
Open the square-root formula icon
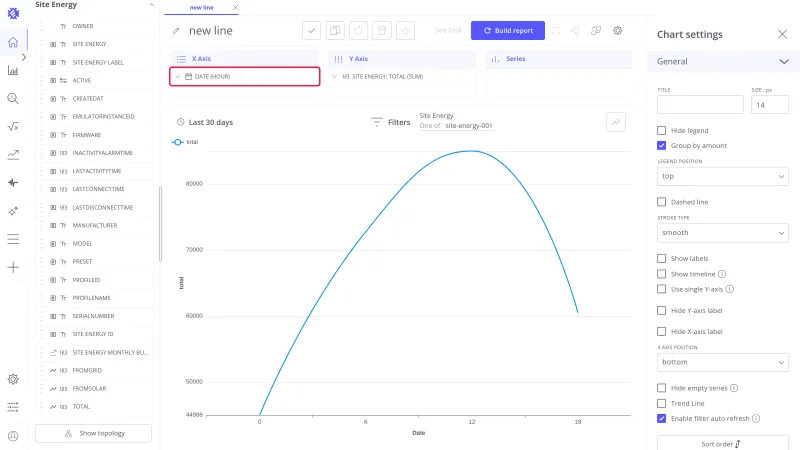[13, 127]
